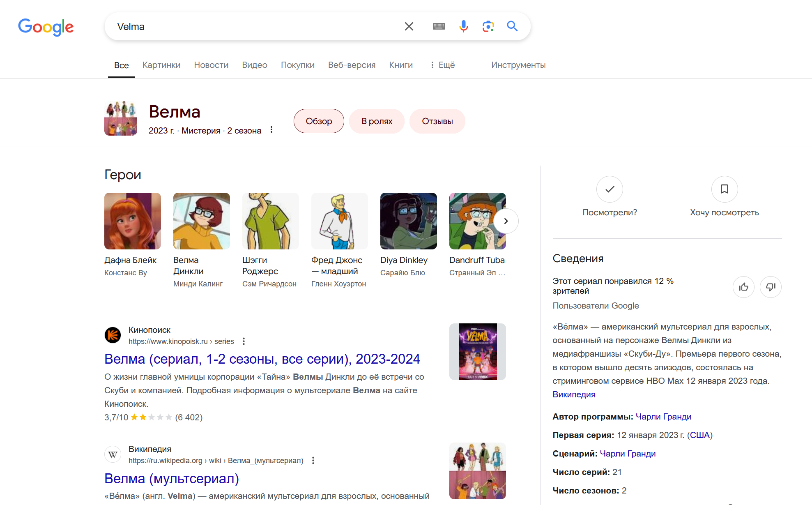Switch to the Новости tab
812x505 pixels.
click(211, 65)
